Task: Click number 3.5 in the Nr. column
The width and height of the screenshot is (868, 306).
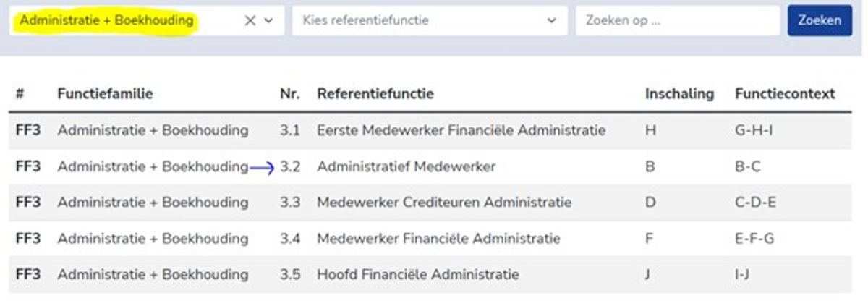Action: [x=289, y=275]
